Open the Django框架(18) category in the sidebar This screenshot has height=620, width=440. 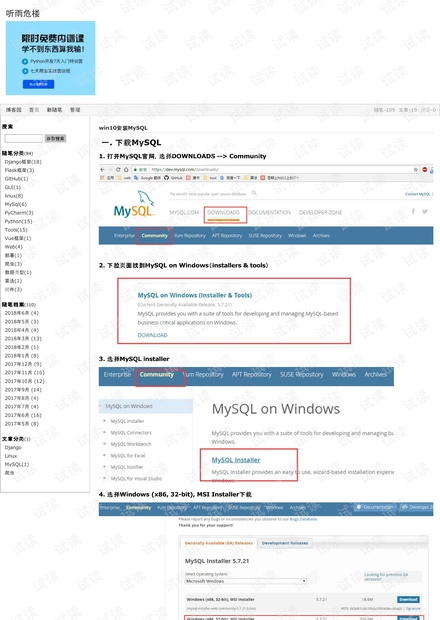23,162
